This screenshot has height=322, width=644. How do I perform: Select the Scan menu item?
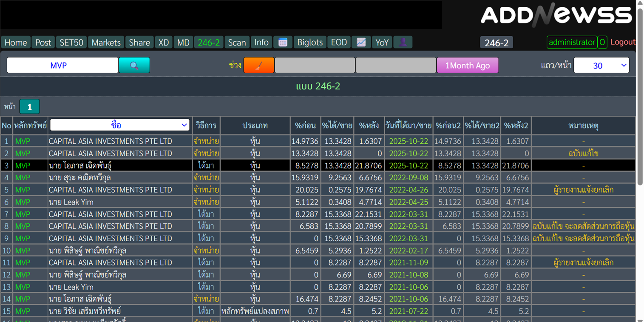pos(237,43)
